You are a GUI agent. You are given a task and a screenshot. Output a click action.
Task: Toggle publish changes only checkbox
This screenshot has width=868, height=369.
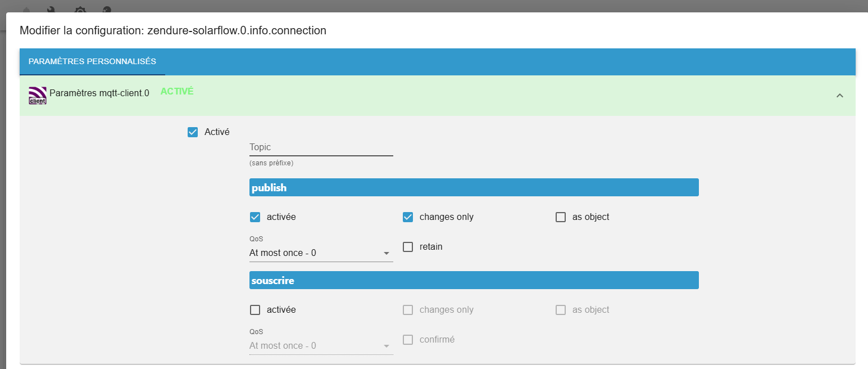[408, 217]
